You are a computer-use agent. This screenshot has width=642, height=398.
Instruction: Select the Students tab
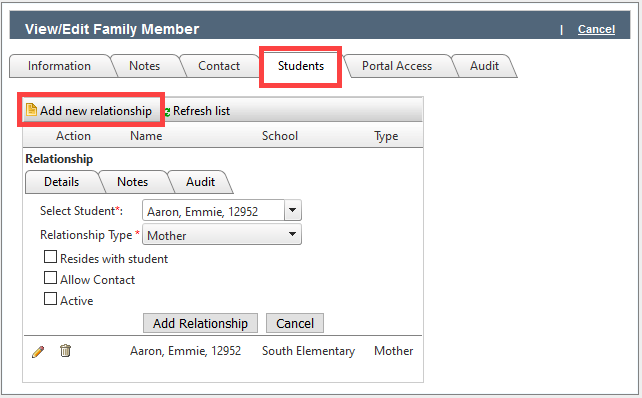[301, 66]
